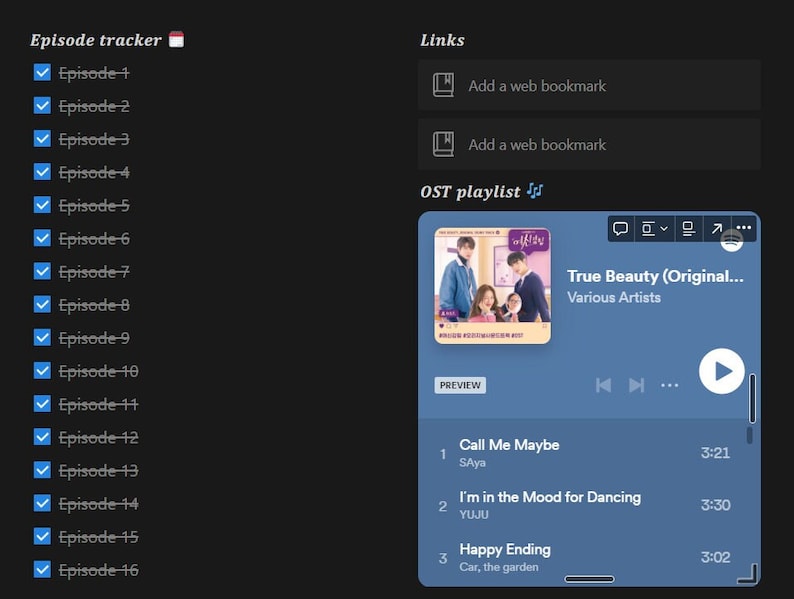Toggle the Episode 13 checkbox
This screenshot has height=599, width=794.
[x=42, y=470]
